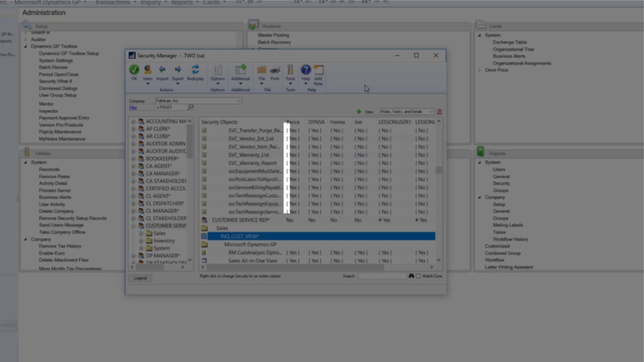This screenshot has width=644, height=362.
Task: Open Security What If in Administration page
Action: 55,81
